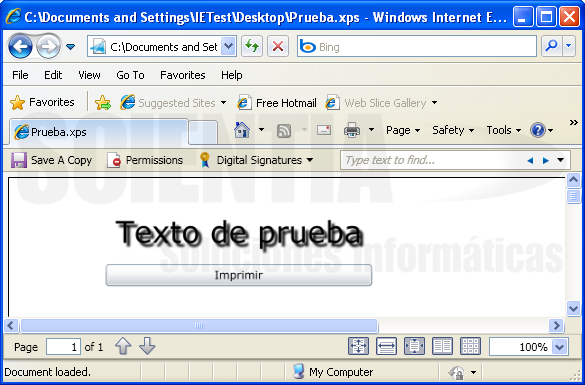Select the Prueba.xps tab
The height and width of the screenshot is (385, 585).
pos(99,132)
